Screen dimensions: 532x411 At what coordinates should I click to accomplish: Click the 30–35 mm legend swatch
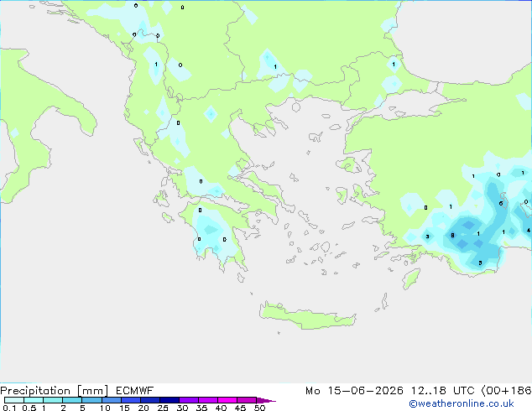pyautogui.click(x=188, y=400)
